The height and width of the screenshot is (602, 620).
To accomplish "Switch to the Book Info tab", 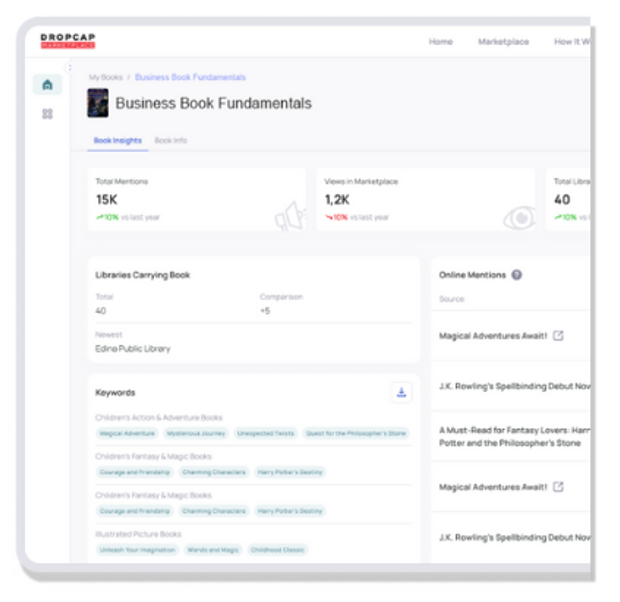I will [170, 141].
